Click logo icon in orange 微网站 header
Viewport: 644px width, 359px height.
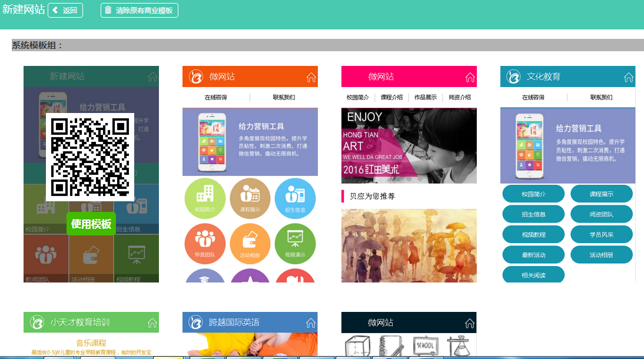(196, 77)
